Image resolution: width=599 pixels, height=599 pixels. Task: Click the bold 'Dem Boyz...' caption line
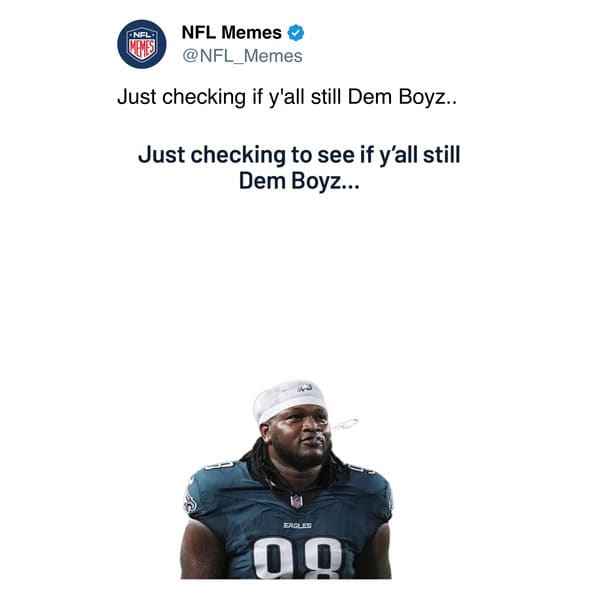(x=299, y=181)
